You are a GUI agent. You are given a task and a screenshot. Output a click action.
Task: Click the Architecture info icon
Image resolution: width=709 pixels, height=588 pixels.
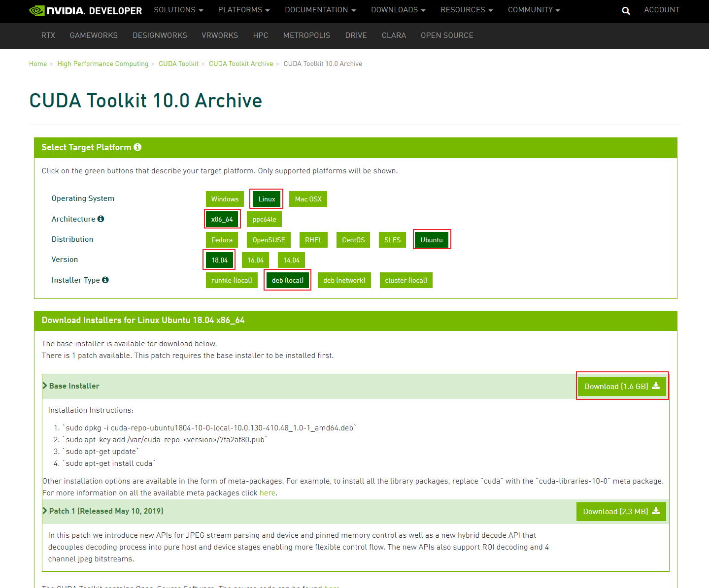pyautogui.click(x=101, y=219)
